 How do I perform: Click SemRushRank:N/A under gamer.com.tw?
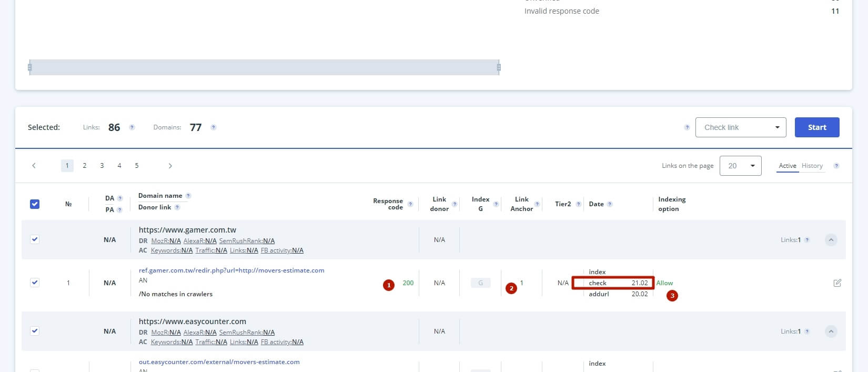point(247,241)
